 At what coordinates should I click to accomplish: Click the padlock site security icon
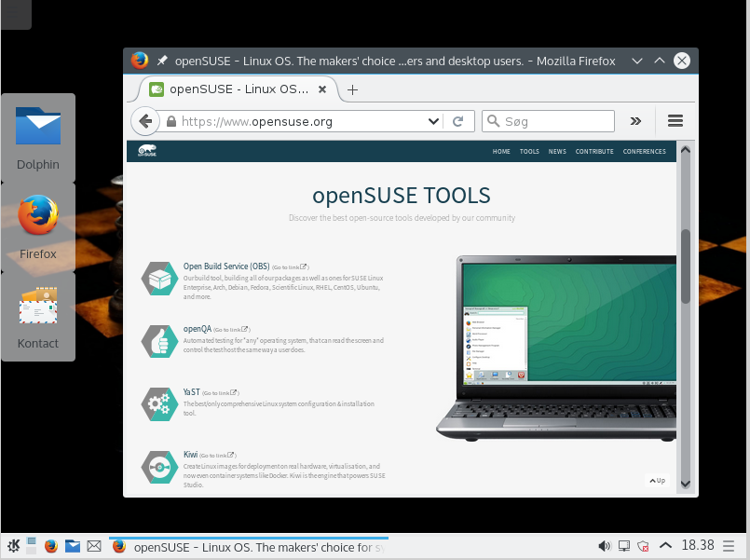click(x=170, y=121)
